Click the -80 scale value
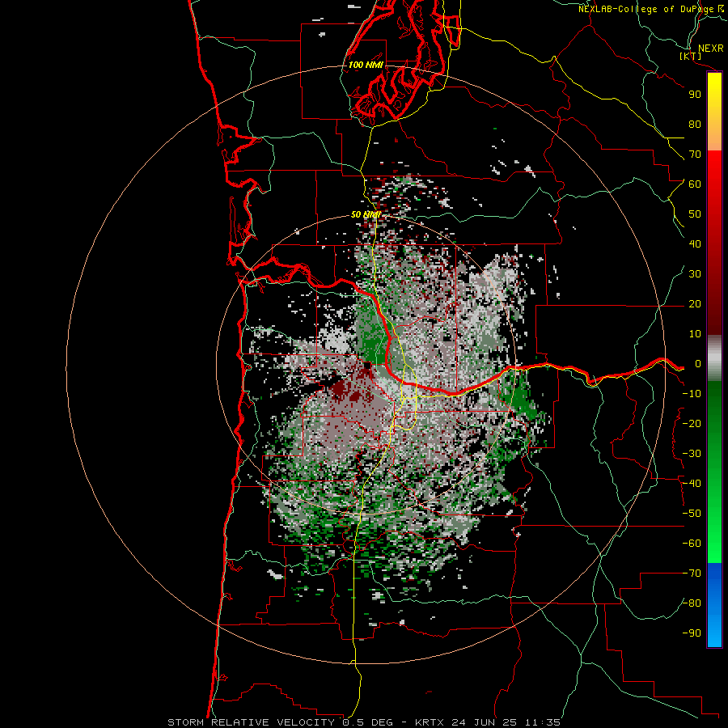The height and width of the screenshot is (728, 728). pyautogui.click(x=692, y=603)
